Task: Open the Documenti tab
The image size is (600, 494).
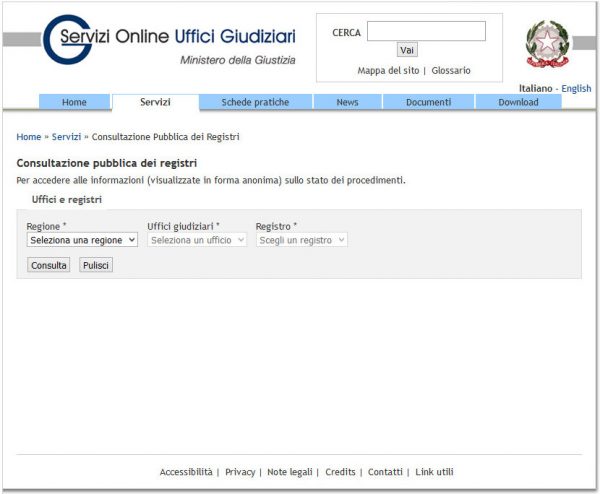Action: 428,102
